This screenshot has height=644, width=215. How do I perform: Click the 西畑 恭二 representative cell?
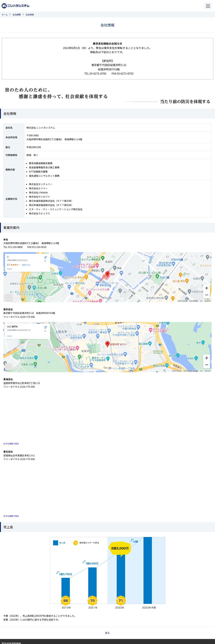click(x=118, y=155)
